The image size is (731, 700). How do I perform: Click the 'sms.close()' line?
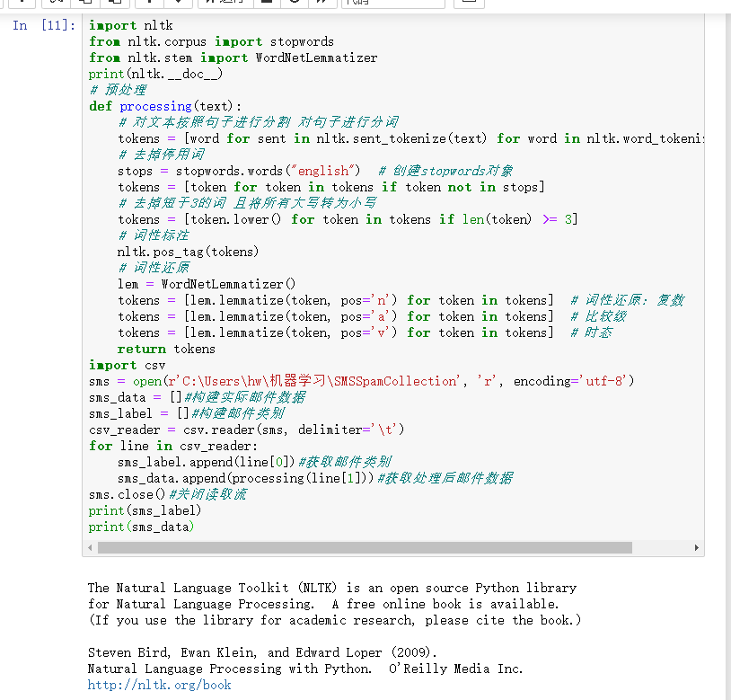(x=128, y=494)
